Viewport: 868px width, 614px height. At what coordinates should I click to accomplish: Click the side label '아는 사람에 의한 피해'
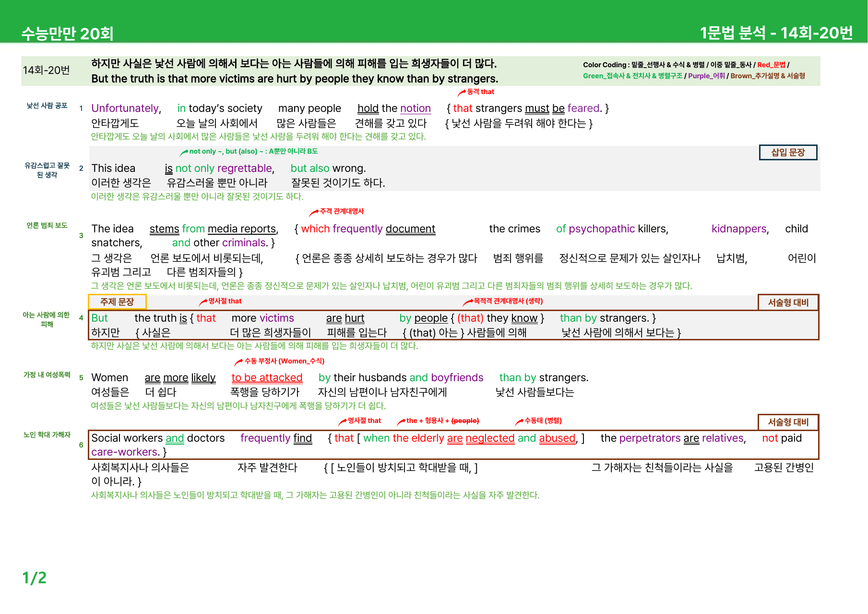pyautogui.click(x=47, y=320)
